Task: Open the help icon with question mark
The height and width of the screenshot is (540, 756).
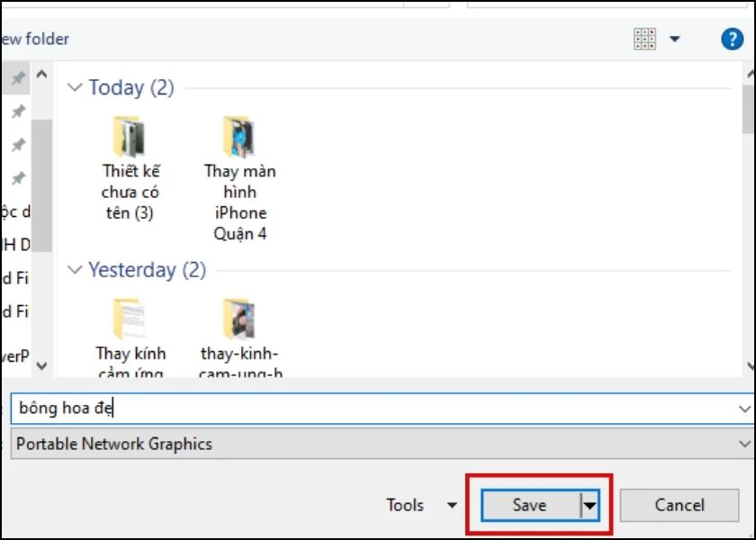Action: [732, 39]
